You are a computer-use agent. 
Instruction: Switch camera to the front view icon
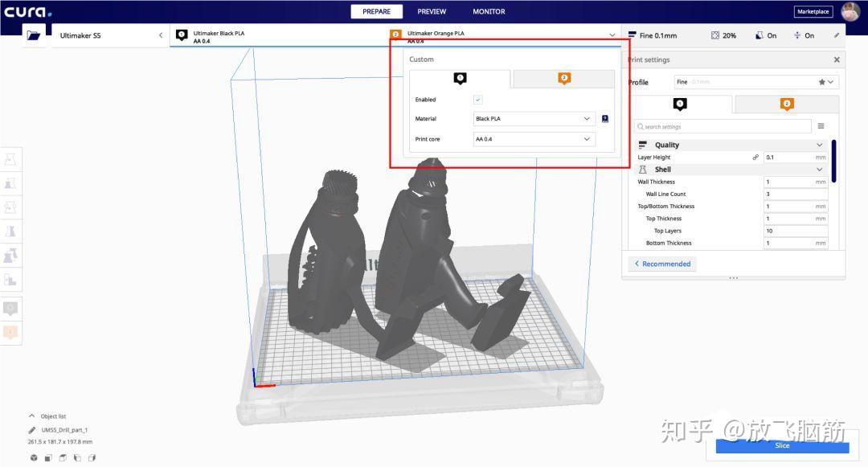point(47,457)
